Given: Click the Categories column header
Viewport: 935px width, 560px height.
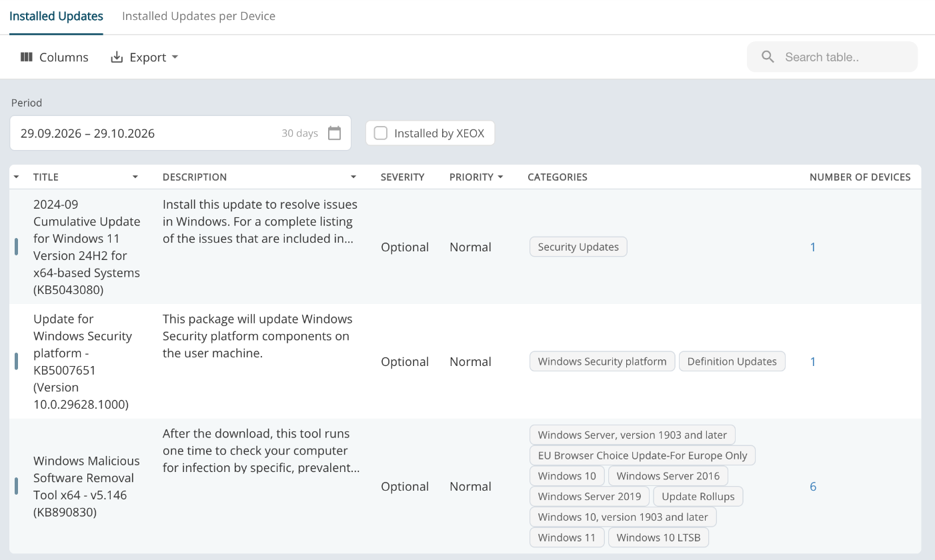Looking at the screenshot, I should click(557, 177).
